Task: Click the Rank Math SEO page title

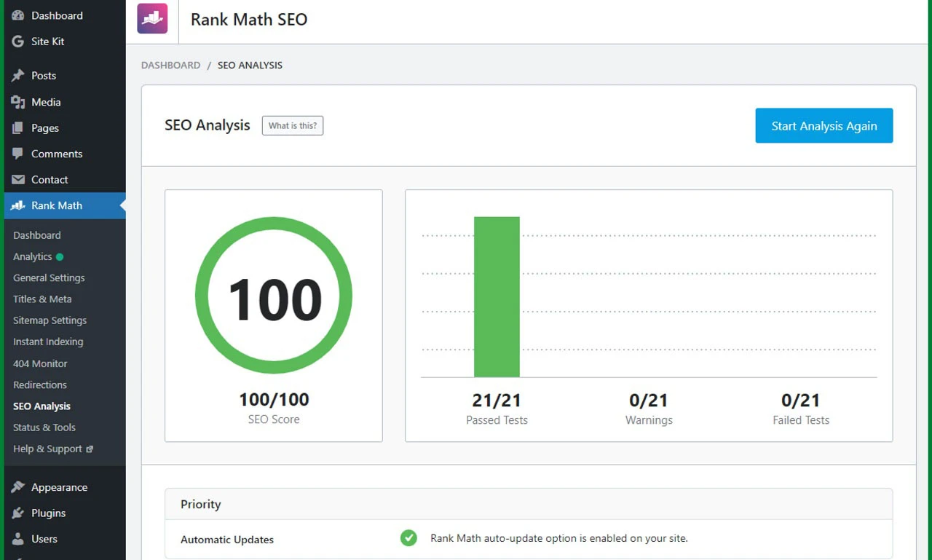Action: click(x=249, y=20)
